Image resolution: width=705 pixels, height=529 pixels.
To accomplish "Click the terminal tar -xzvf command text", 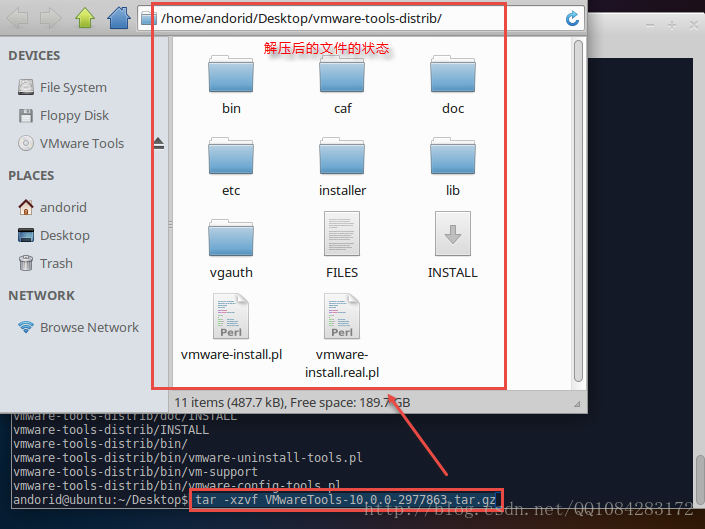I will (x=346, y=500).
